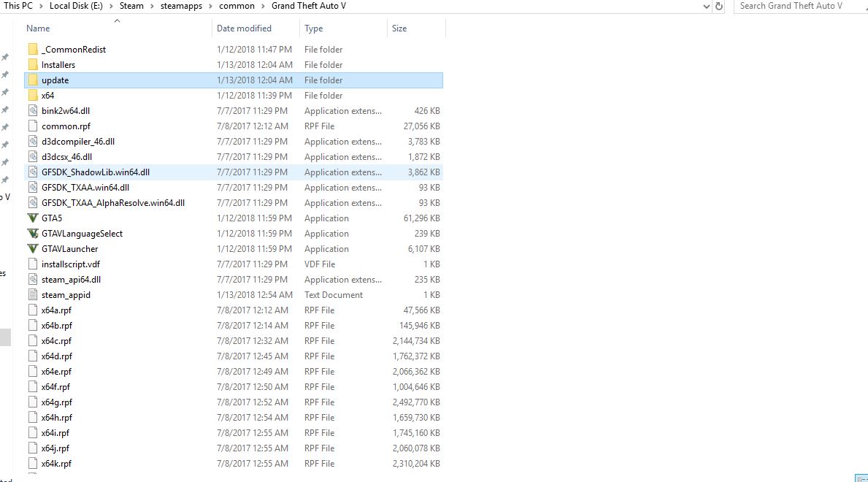This screenshot has height=482, width=868.
Task: Click the refresh button beside the address bar
Action: coord(719,6)
